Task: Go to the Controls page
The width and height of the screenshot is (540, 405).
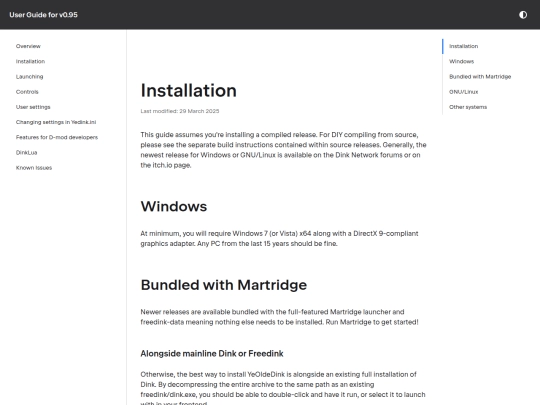Action: 27,92
